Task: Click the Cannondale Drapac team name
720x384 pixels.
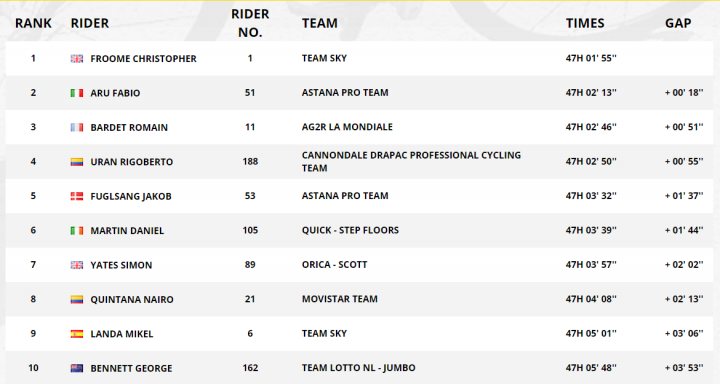Action: coord(411,162)
